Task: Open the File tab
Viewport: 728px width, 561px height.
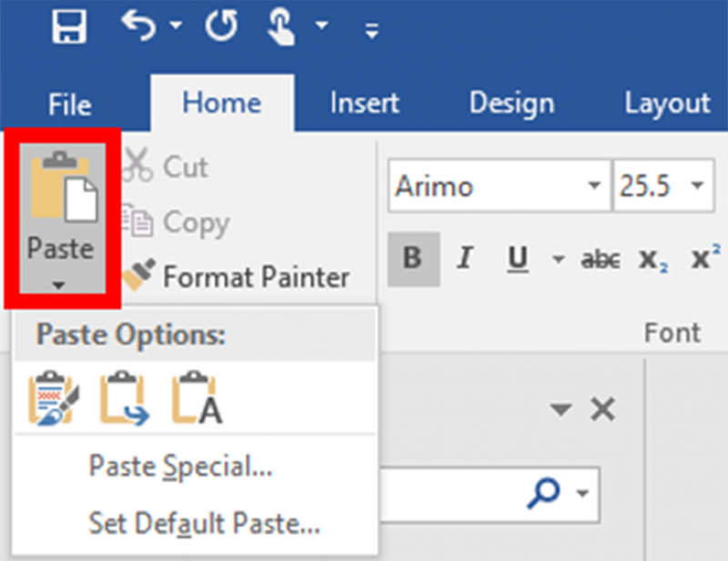Action: point(70,104)
